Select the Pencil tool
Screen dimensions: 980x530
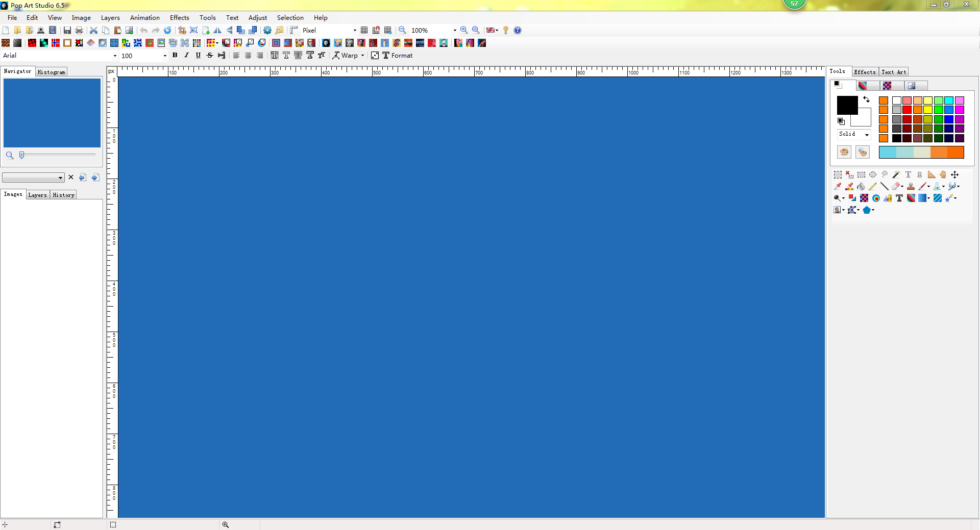pyautogui.click(x=873, y=186)
